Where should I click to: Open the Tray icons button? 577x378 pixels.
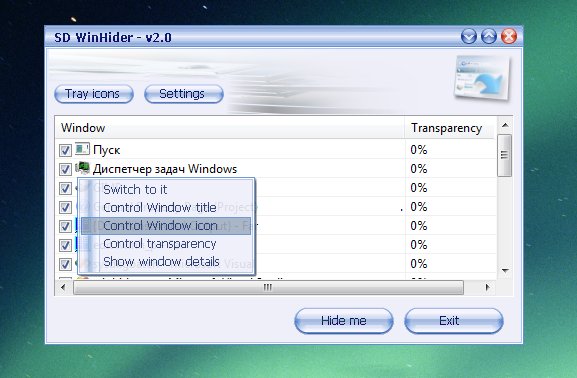point(93,94)
